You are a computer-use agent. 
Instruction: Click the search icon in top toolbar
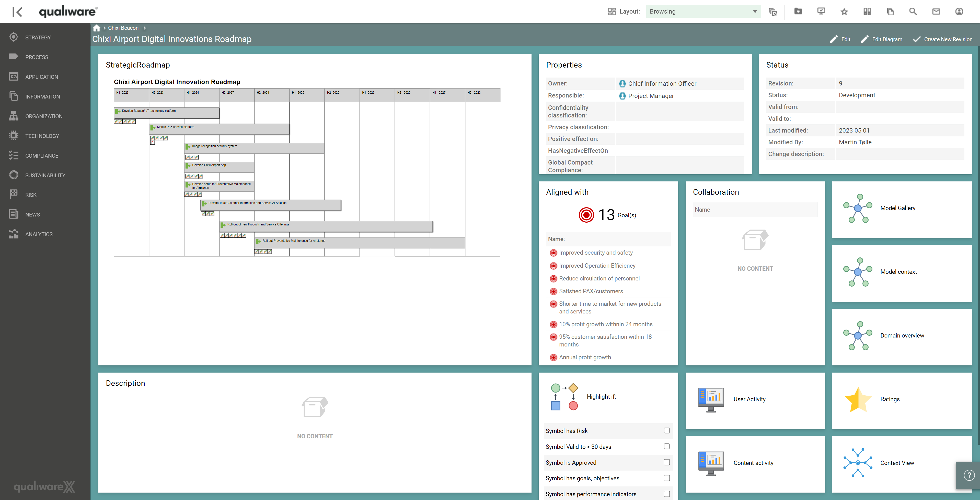[913, 12]
